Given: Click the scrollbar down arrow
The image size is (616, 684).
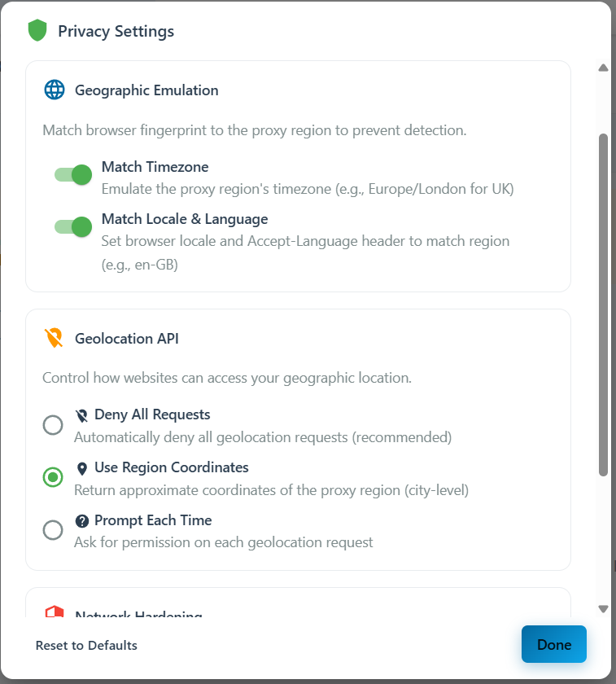Looking at the screenshot, I should pyautogui.click(x=603, y=607).
